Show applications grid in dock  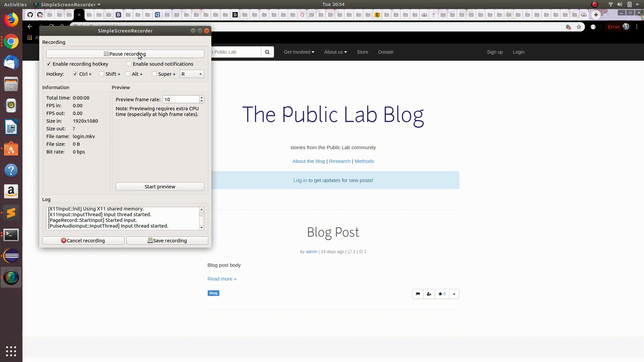pyautogui.click(x=11, y=351)
